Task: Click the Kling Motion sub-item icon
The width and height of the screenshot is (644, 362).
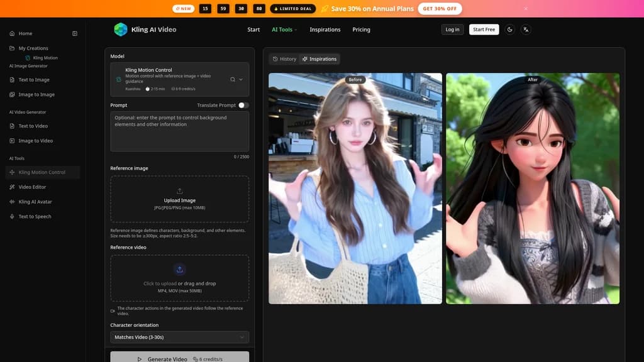Action: pyautogui.click(x=28, y=58)
